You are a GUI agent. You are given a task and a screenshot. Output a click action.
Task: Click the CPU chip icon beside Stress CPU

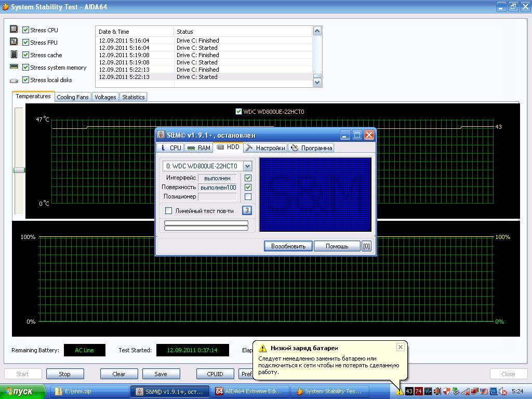point(14,30)
